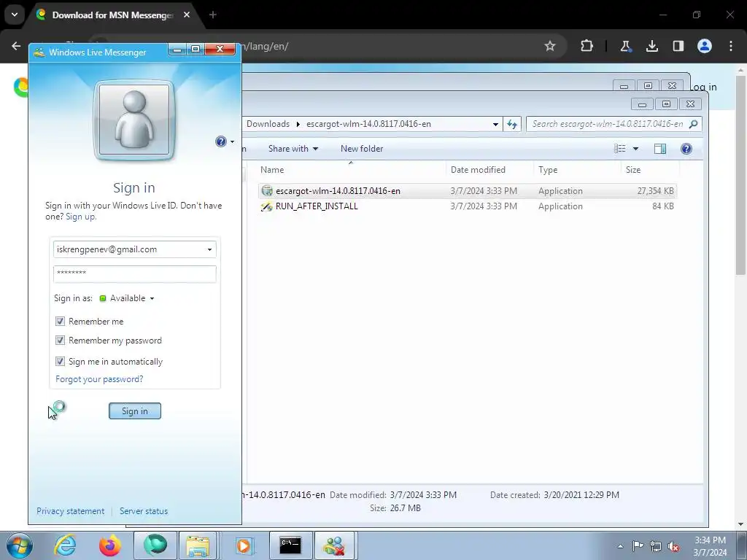Open Chrome extensions puzzle icon
Image resolution: width=747 pixels, height=560 pixels.
pyautogui.click(x=587, y=46)
